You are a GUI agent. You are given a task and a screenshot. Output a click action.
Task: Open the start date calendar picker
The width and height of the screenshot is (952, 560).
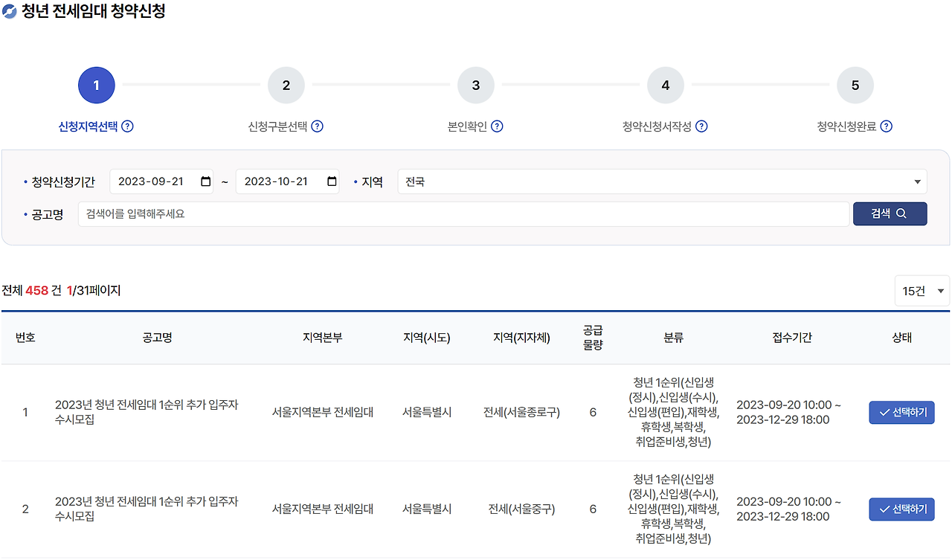point(205,181)
